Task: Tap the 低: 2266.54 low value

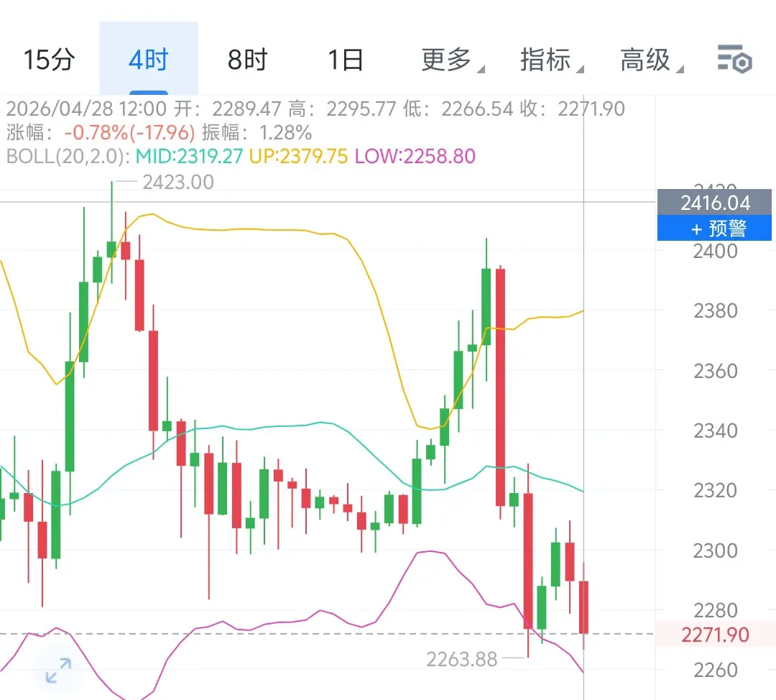Action: [x=458, y=109]
